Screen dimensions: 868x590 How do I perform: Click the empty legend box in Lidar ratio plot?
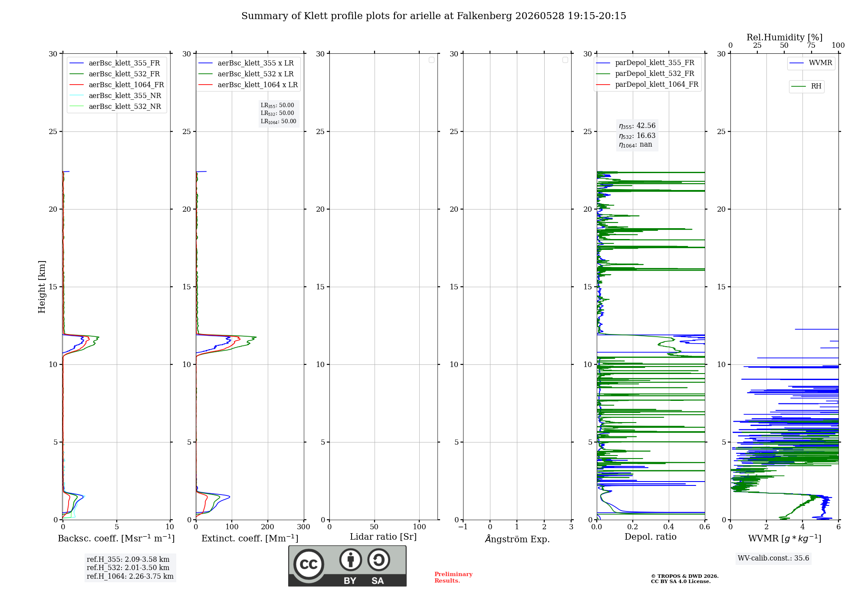coord(431,60)
